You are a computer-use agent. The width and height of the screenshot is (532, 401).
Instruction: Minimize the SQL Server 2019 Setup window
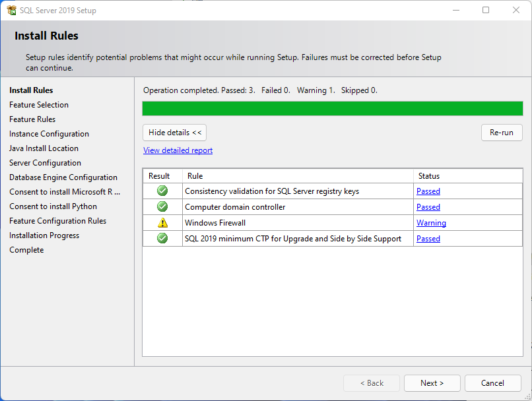click(456, 10)
